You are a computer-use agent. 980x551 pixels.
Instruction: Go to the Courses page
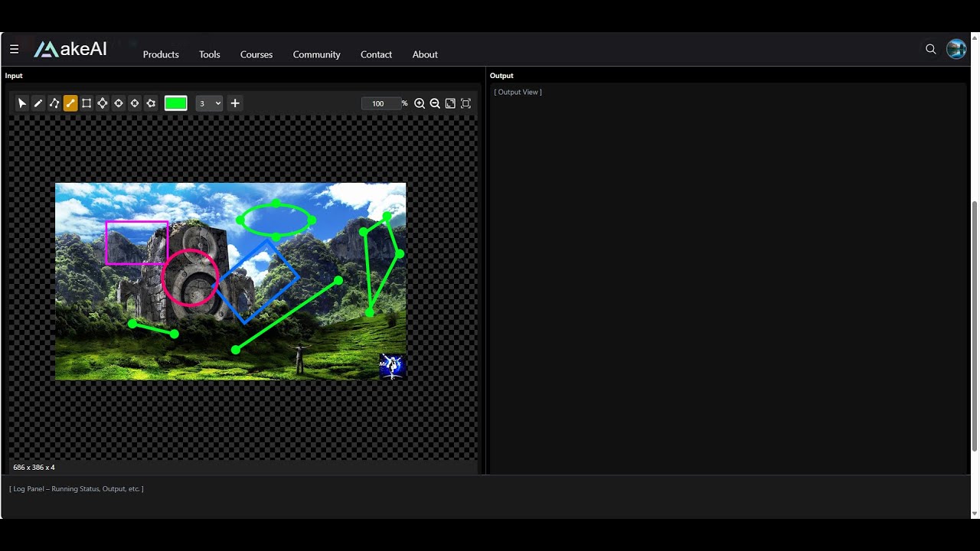(x=256, y=54)
